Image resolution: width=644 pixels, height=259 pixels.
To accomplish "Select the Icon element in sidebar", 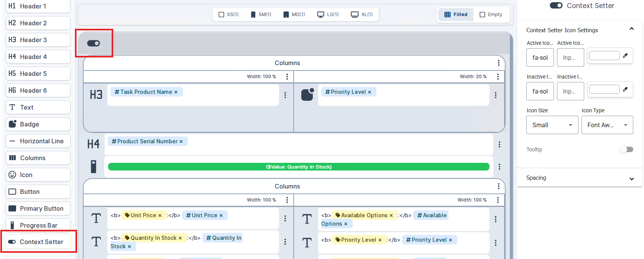I will tap(38, 175).
